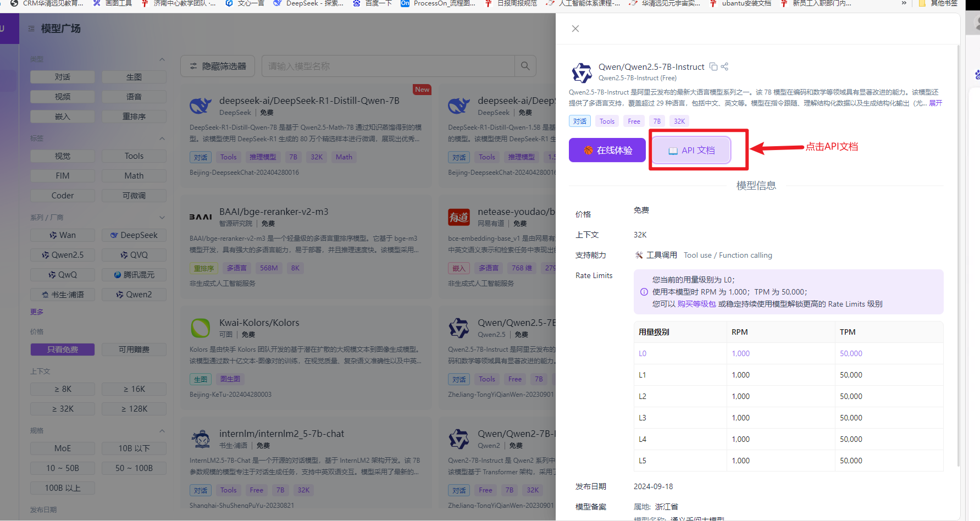This screenshot has width=980, height=521.
Task: Click the model name search input field
Action: 385,65
